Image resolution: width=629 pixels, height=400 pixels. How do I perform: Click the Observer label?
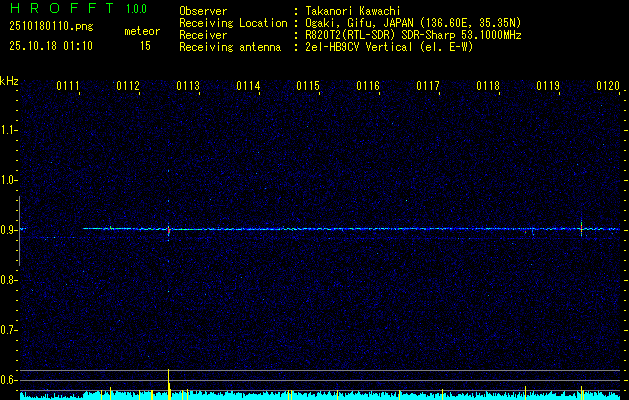[x=203, y=11]
